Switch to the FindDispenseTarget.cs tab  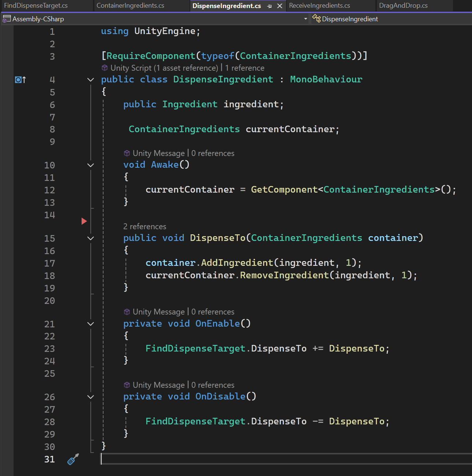pyautogui.click(x=36, y=5)
